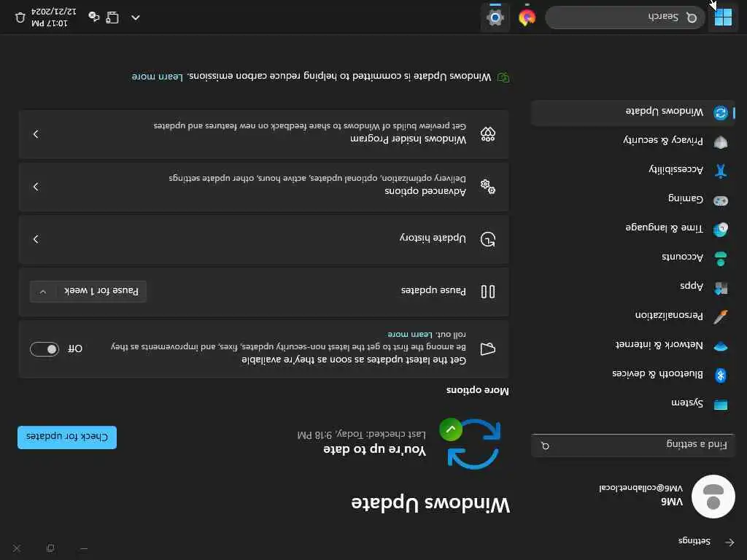Show hidden tray icons chevron
Viewport: 747px width, 560px height.
pyautogui.click(x=135, y=17)
